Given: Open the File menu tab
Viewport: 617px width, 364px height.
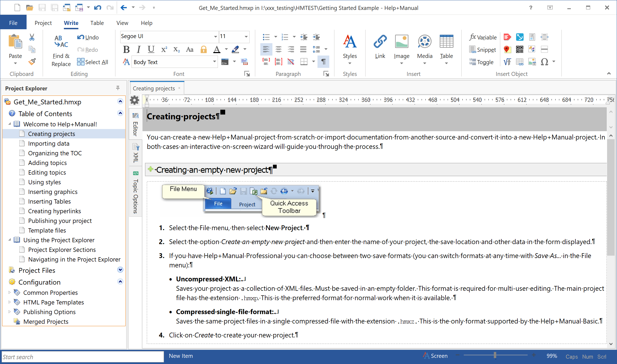Looking at the screenshot, I should pos(13,23).
